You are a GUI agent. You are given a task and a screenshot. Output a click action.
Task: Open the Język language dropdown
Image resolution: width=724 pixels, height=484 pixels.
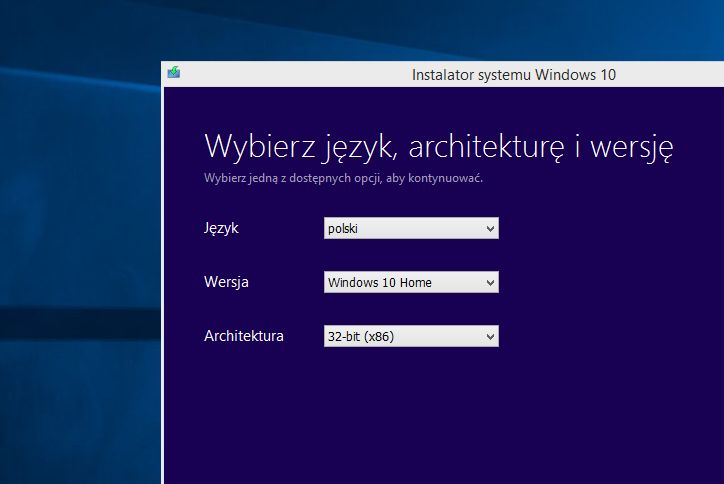click(411, 228)
